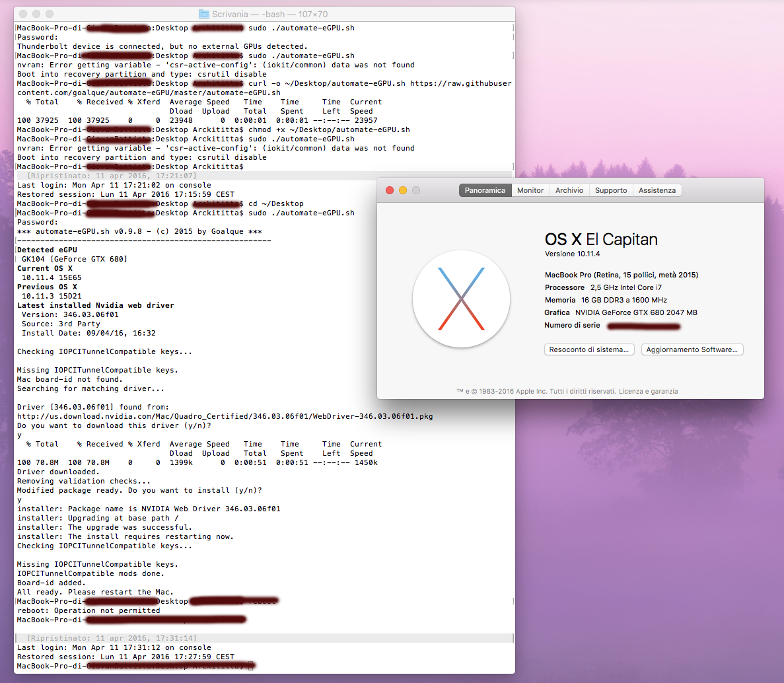Click 'Driver downloaded.' line

[59, 472]
